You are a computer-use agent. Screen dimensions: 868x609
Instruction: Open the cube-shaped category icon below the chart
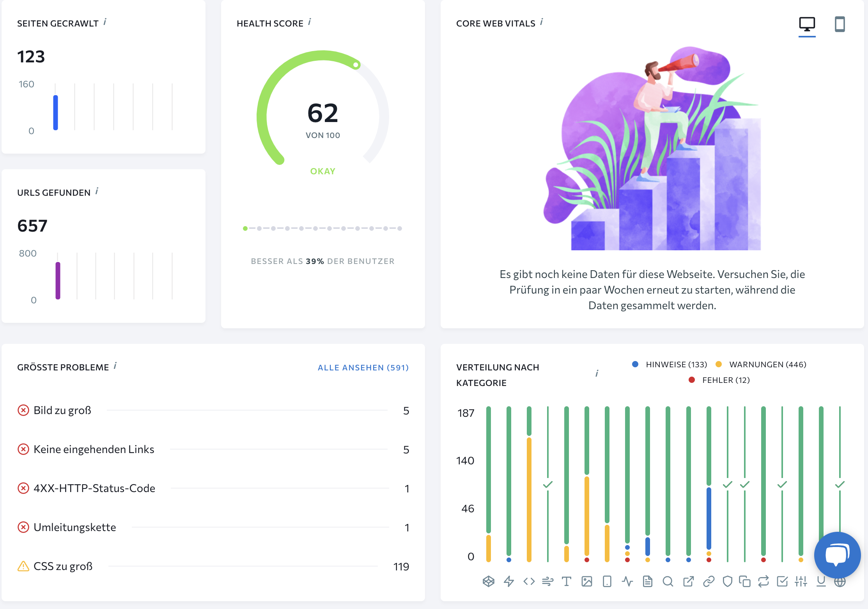(x=488, y=581)
